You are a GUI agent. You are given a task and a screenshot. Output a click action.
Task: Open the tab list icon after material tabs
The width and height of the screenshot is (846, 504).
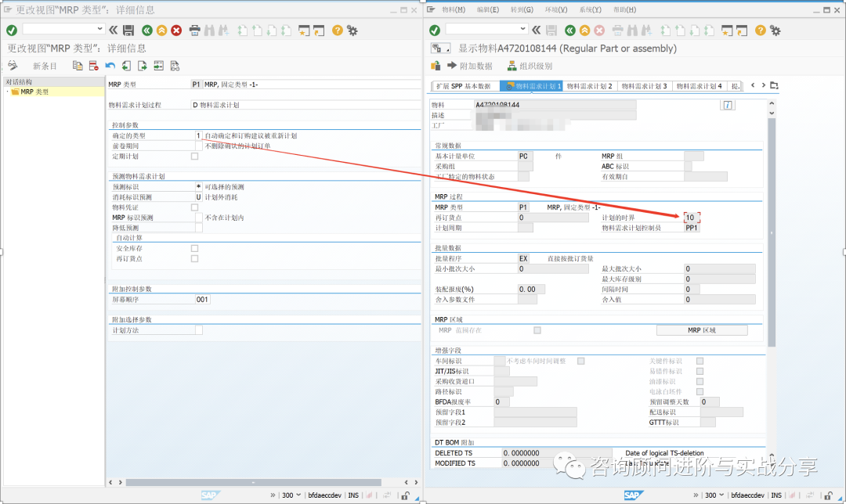(774, 85)
